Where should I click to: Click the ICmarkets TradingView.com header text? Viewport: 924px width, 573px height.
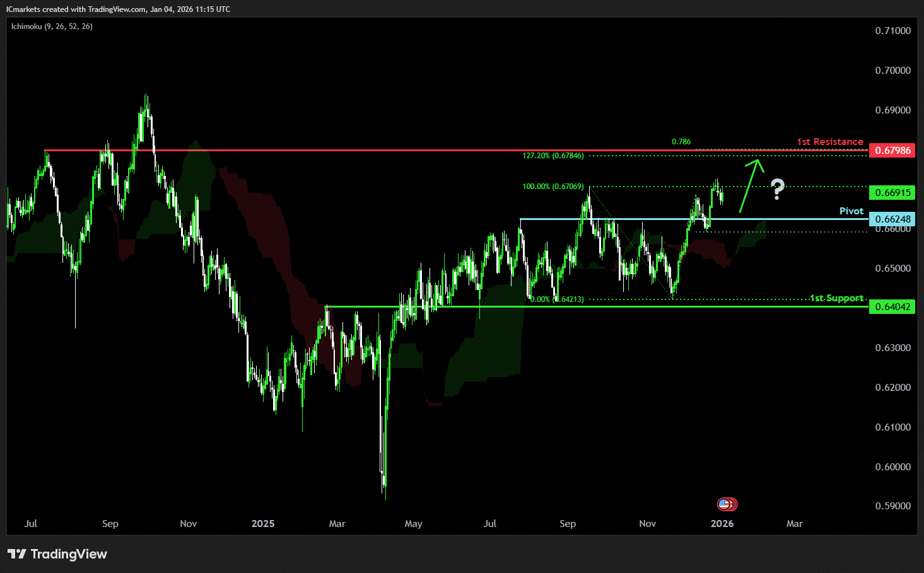tap(118, 9)
